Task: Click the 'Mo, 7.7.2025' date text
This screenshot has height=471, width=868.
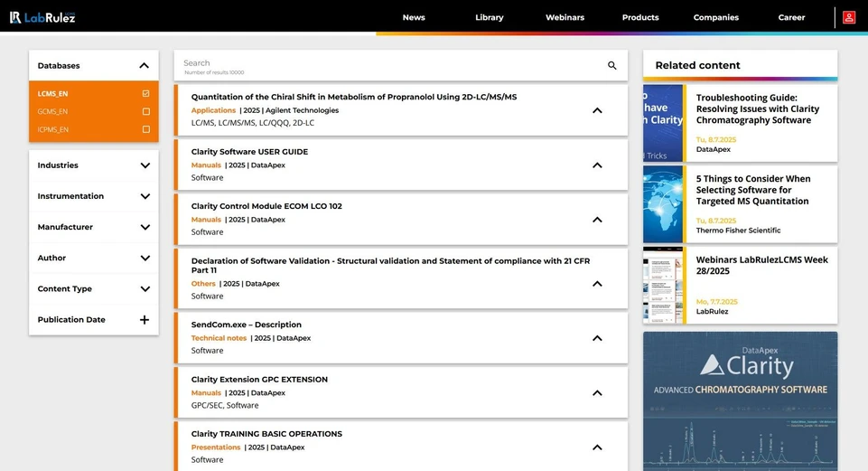Action: point(716,302)
